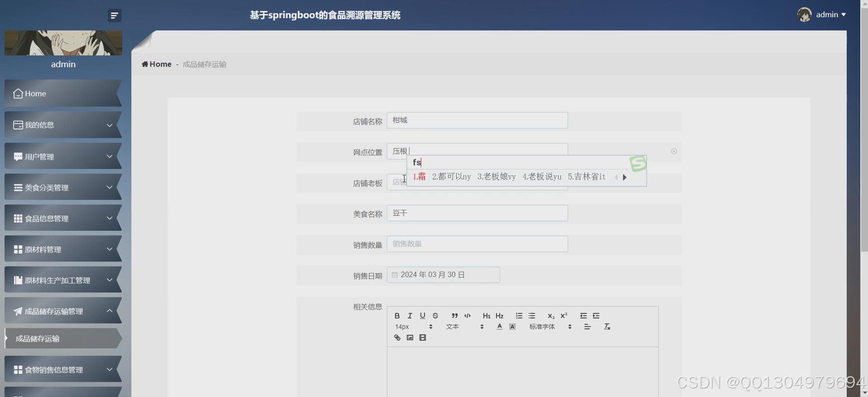Expand the 原材料生产加工管理 sidebar menu

point(63,280)
